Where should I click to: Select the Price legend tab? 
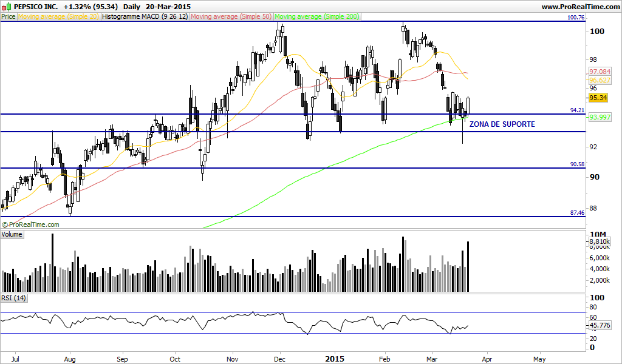9,16
